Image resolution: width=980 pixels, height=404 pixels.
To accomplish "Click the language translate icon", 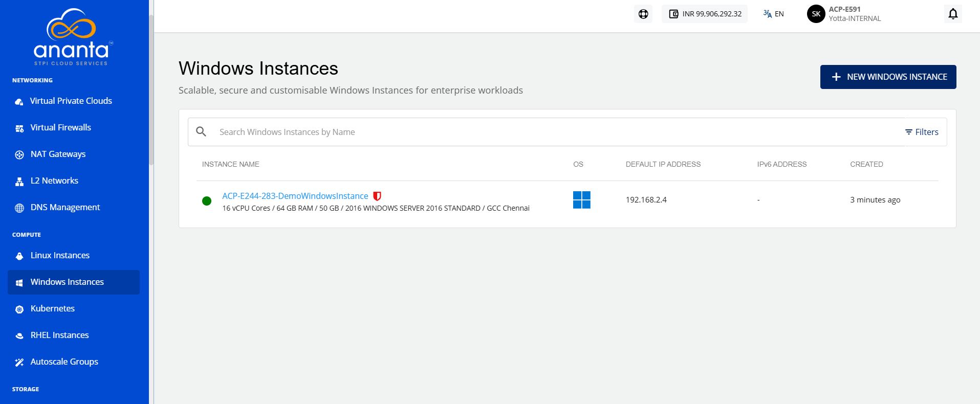I will (767, 14).
